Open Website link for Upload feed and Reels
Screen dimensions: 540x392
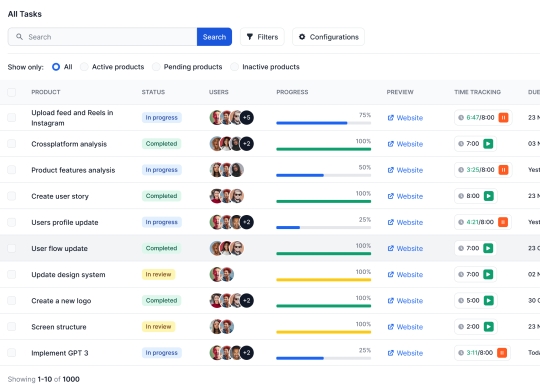point(405,118)
